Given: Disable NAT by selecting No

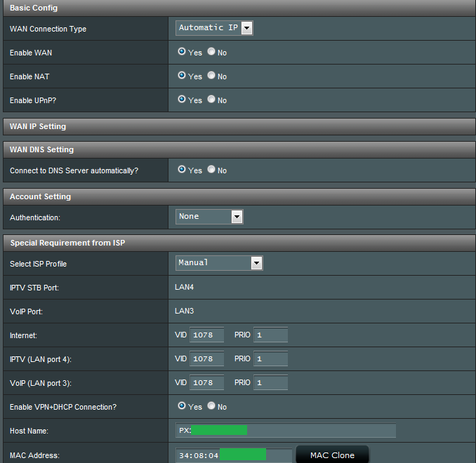Looking at the screenshot, I should (211, 76).
